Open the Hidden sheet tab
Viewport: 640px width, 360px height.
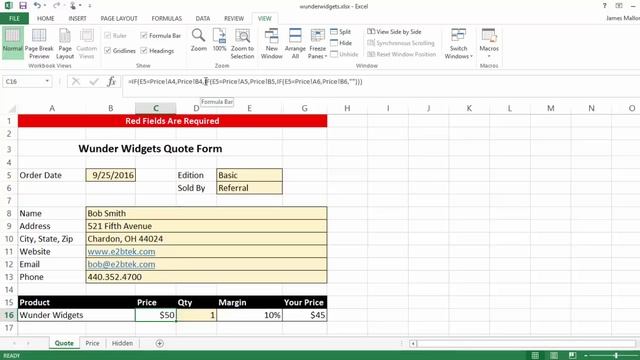pyautogui.click(x=122, y=343)
